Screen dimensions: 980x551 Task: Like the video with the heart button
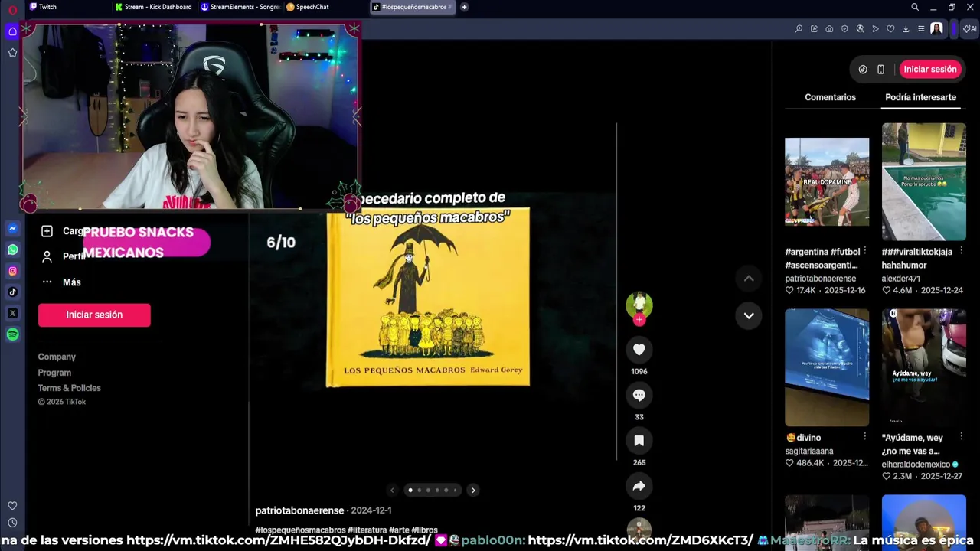(639, 350)
